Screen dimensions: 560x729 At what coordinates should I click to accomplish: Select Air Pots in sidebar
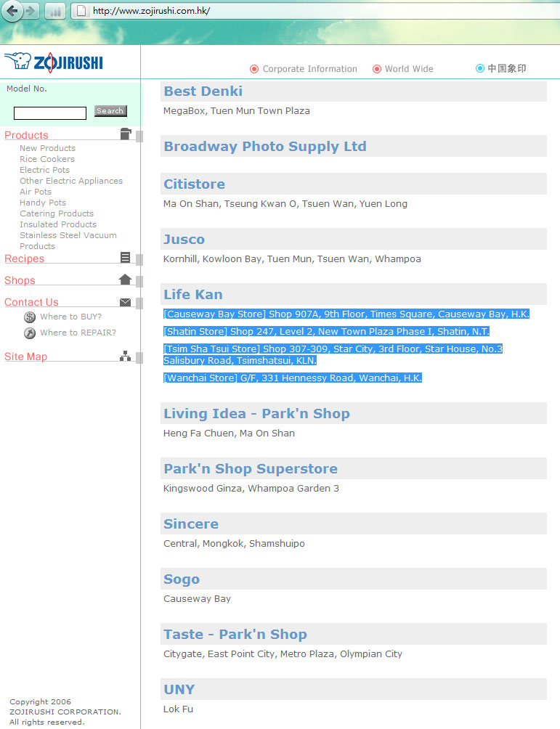36,192
